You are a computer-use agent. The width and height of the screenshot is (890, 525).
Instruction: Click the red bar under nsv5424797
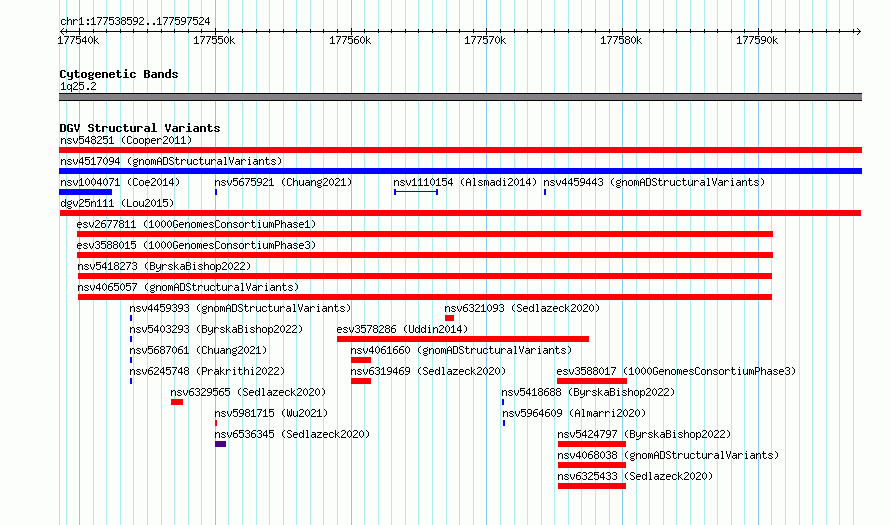pos(592,444)
